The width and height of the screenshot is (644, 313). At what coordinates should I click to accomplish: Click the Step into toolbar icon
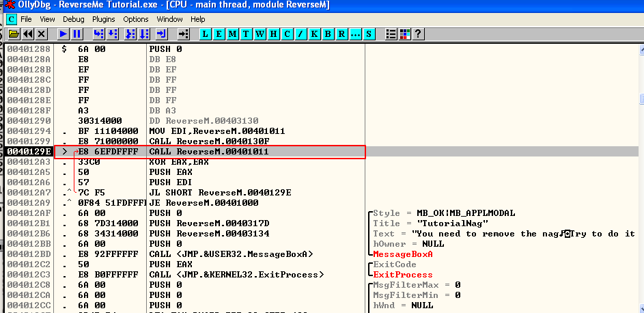99,33
